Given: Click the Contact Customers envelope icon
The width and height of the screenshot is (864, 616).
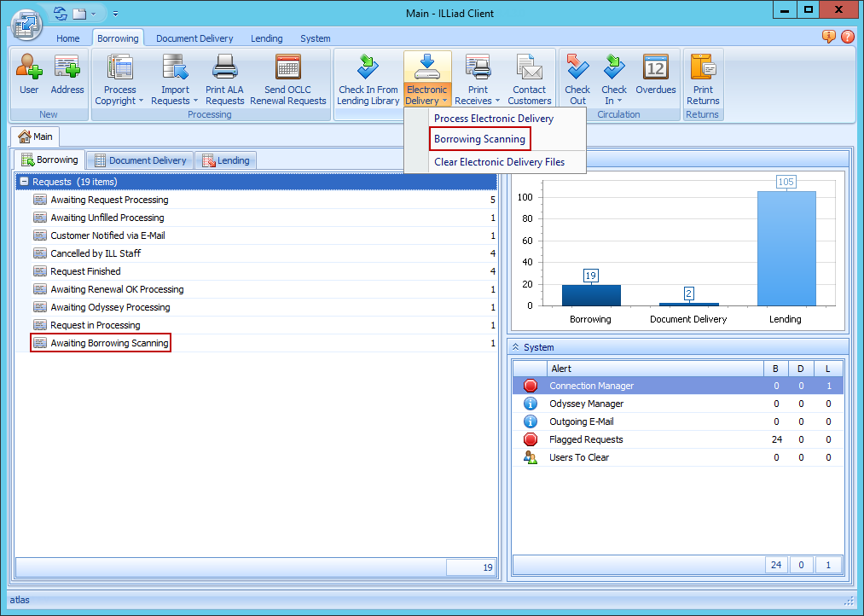Looking at the screenshot, I should tap(529, 68).
